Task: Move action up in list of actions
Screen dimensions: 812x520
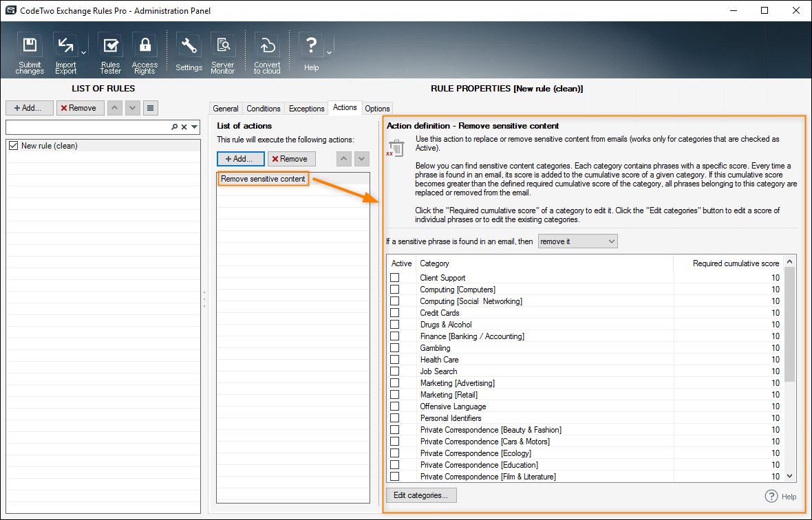Action: pos(344,159)
